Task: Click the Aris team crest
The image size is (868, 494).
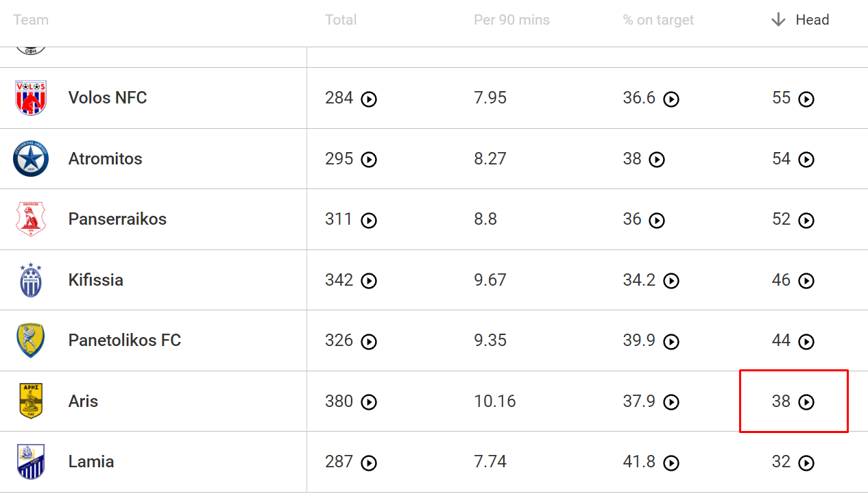Action: [x=31, y=401]
